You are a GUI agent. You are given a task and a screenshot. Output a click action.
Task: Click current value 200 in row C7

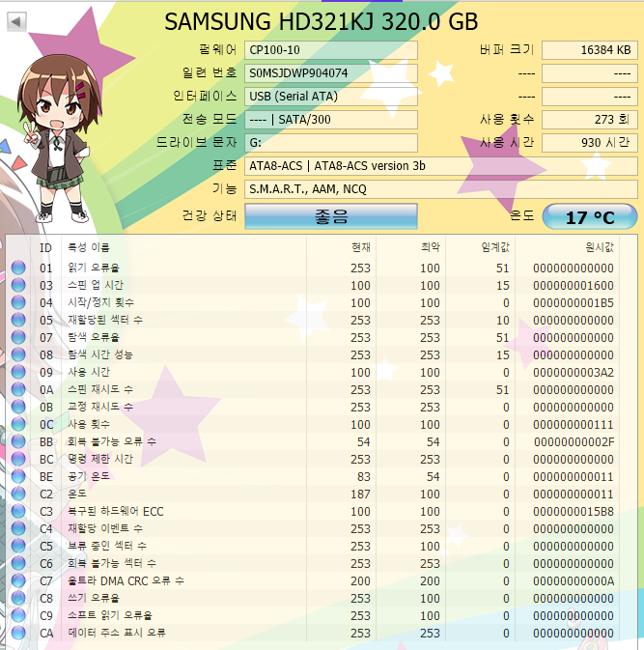click(360, 581)
